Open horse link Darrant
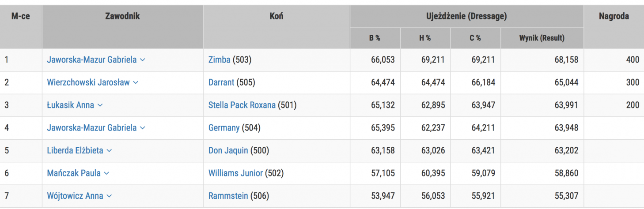 221,82
